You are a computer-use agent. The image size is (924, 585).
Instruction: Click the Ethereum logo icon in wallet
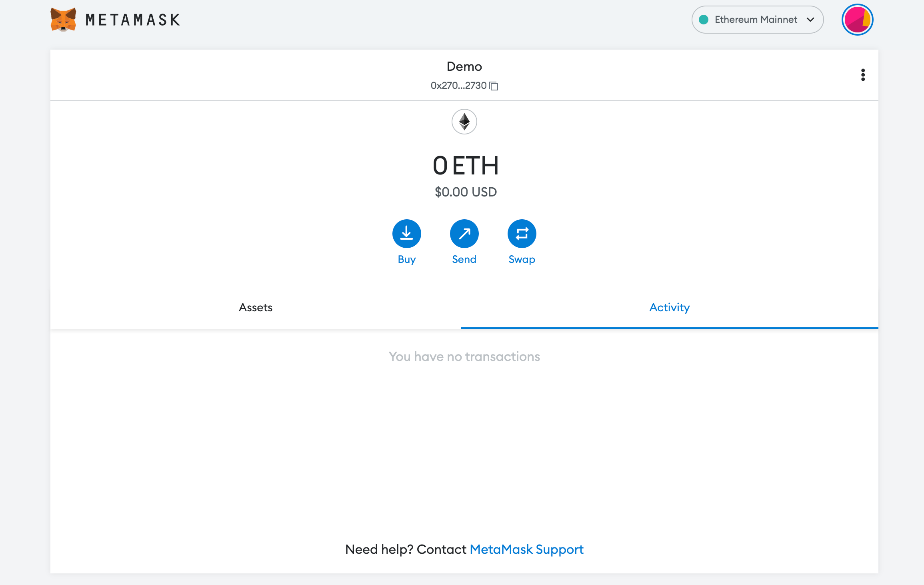point(465,121)
